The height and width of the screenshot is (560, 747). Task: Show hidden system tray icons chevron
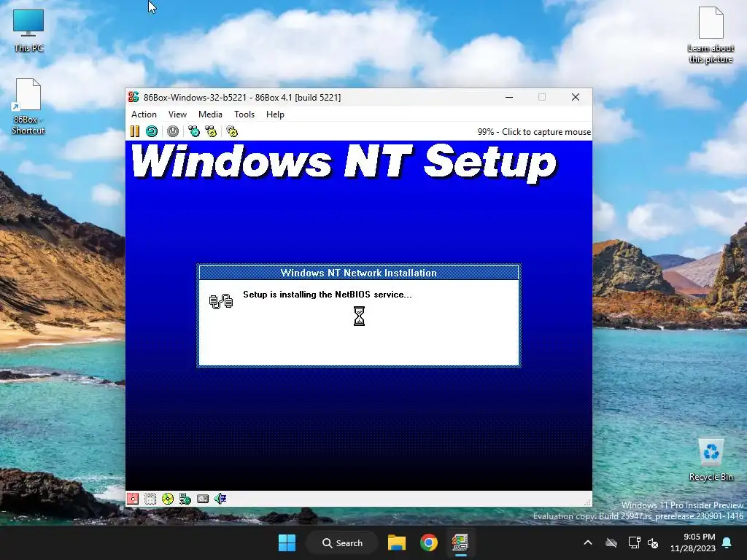588,542
